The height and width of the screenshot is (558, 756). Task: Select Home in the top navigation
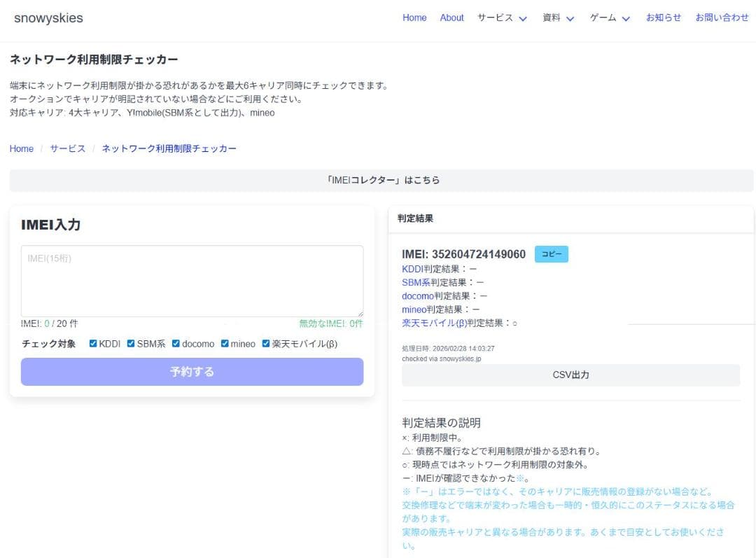click(414, 18)
